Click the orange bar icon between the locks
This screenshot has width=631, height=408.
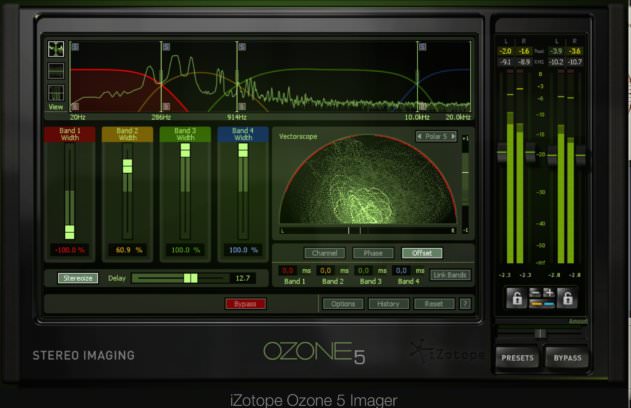pos(535,304)
